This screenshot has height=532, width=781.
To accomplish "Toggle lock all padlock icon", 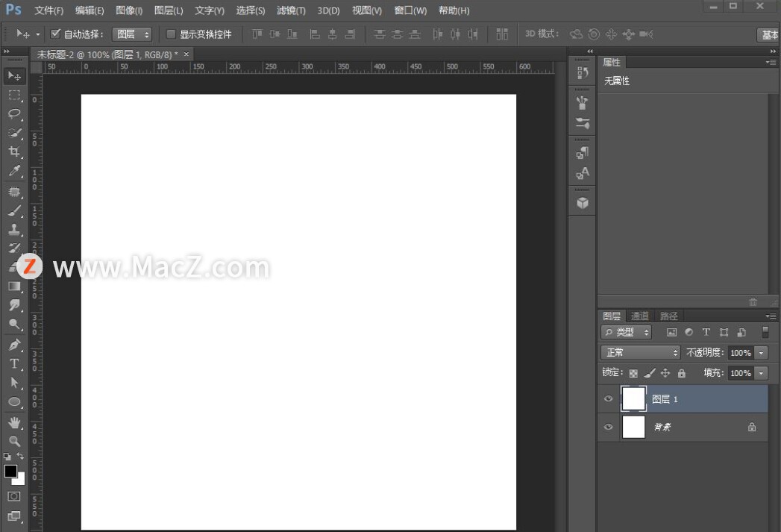I will (x=682, y=372).
